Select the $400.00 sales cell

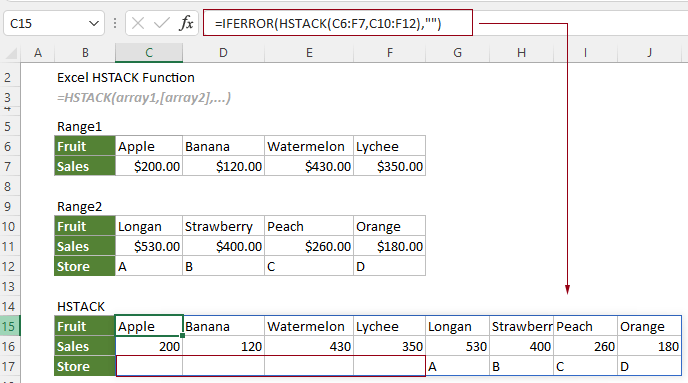[x=223, y=246]
